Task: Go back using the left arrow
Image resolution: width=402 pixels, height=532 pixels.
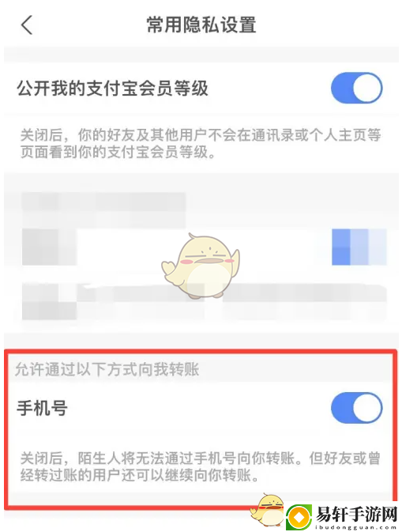Action: pos(27,25)
